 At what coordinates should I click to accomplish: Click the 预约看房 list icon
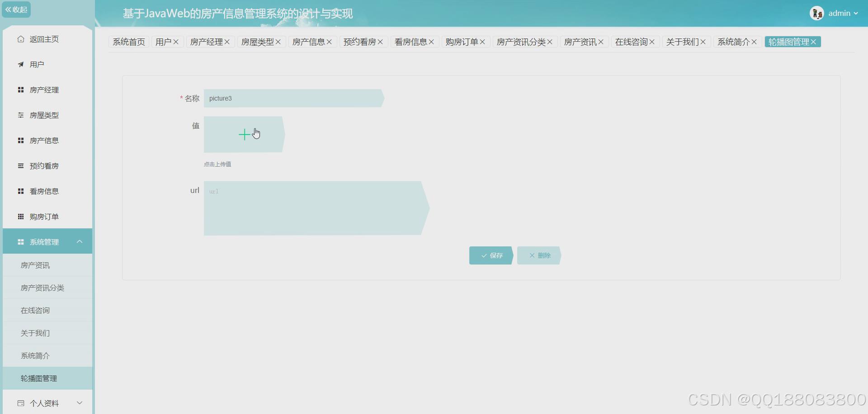pos(20,165)
